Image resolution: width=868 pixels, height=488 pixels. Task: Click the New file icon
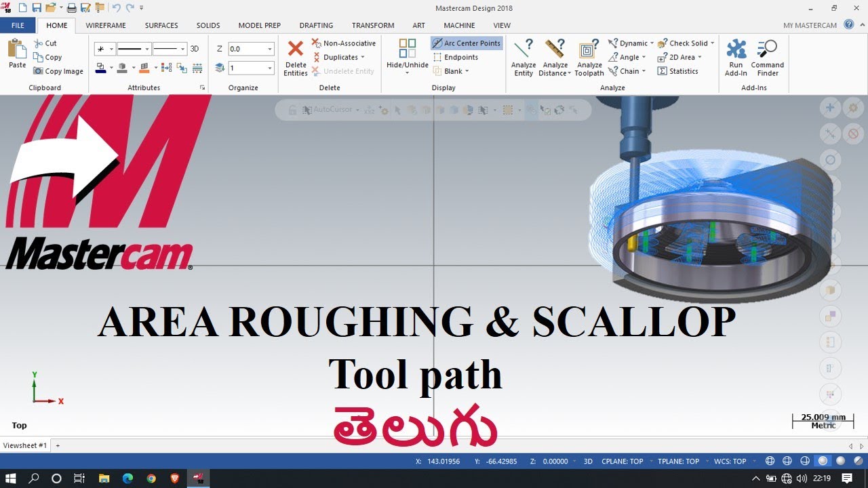[22, 8]
